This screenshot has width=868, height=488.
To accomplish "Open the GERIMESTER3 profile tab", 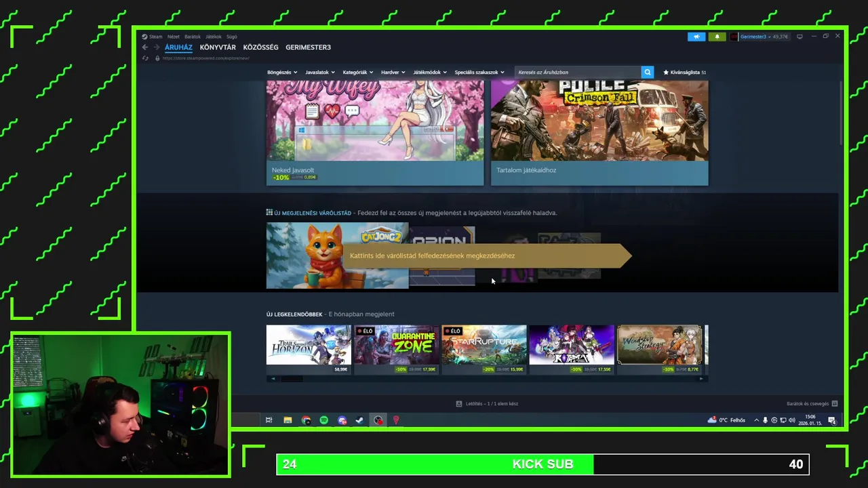I will [x=308, y=47].
